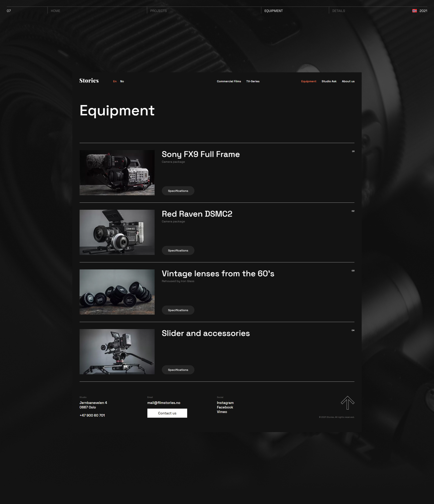Click the Sony FX9 camera thumbnail
The image size is (434, 504).
(117, 172)
